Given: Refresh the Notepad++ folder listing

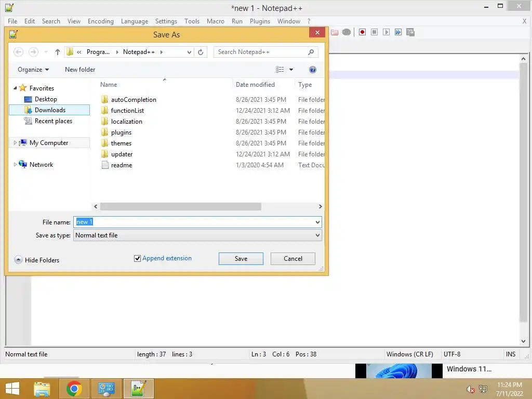Looking at the screenshot, I should tap(201, 52).
